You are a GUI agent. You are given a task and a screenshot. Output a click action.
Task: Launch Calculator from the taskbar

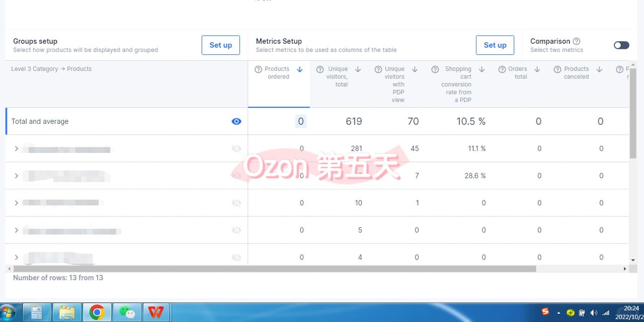[x=37, y=312]
